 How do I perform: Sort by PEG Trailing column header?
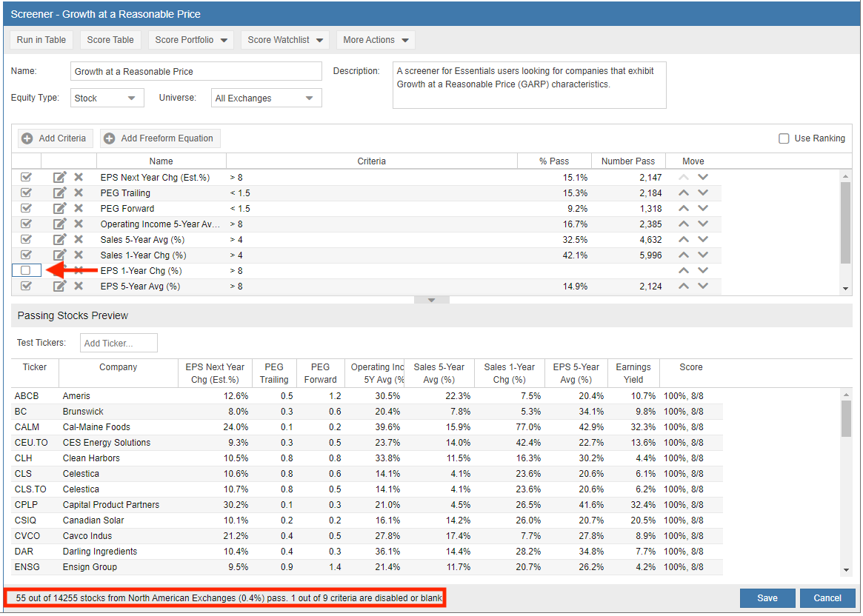click(274, 373)
